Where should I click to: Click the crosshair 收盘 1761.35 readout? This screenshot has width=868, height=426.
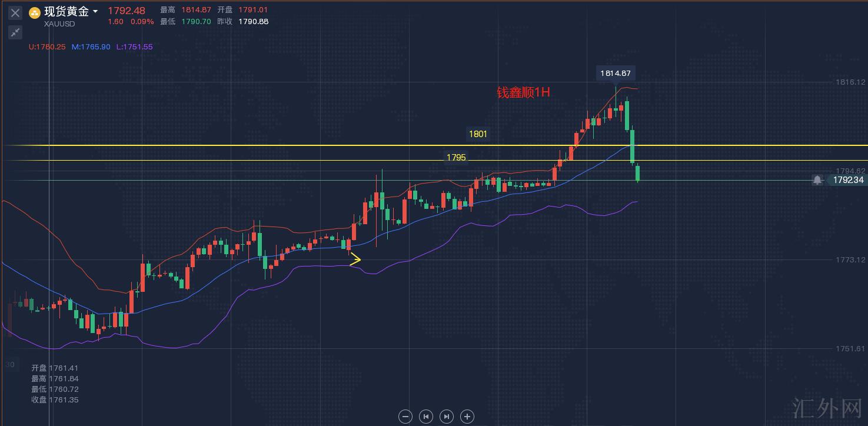pyautogui.click(x=55, y=400)
